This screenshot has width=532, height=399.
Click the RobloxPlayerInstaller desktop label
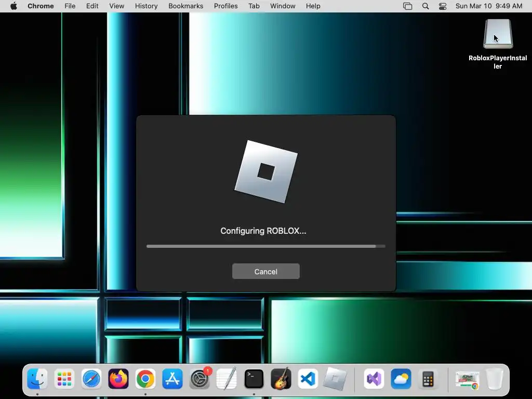(498, 62)
